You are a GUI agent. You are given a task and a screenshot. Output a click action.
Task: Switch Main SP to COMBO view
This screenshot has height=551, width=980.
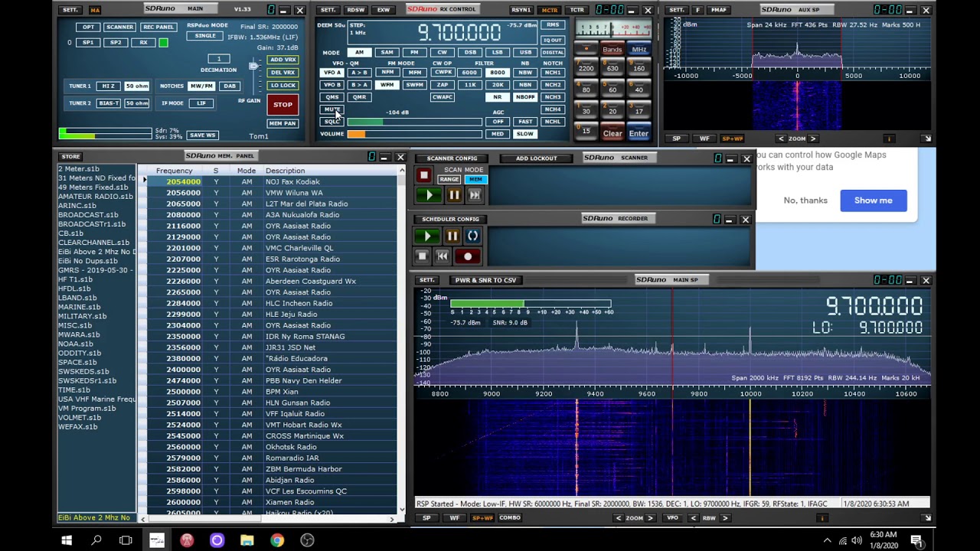tap(510, 518)
